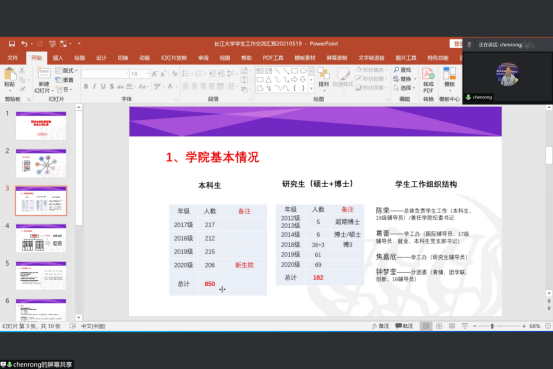Toggle Italic text formatting

pyautogui.click(x=94, y=86)
